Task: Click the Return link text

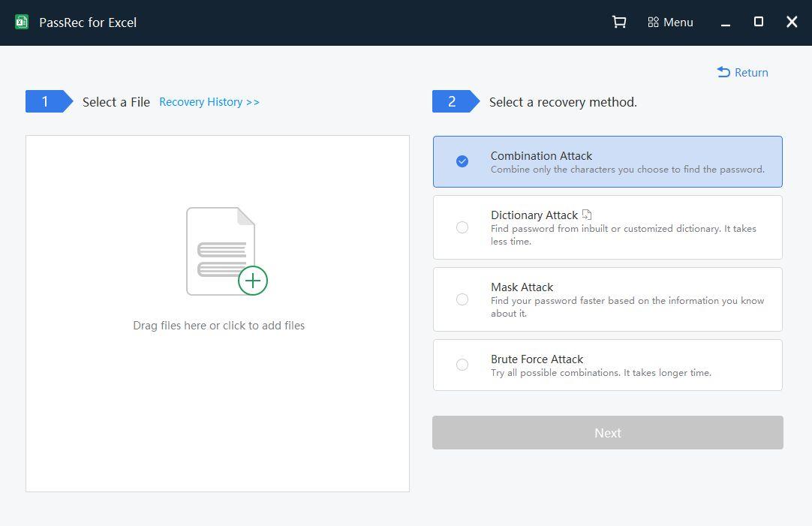Action: (x=751, y=73)
